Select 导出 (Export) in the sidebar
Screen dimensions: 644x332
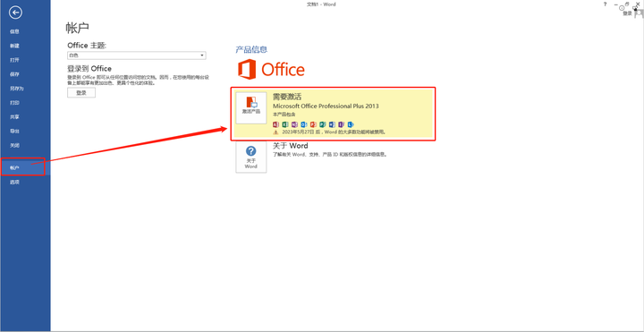pos(15,131)
